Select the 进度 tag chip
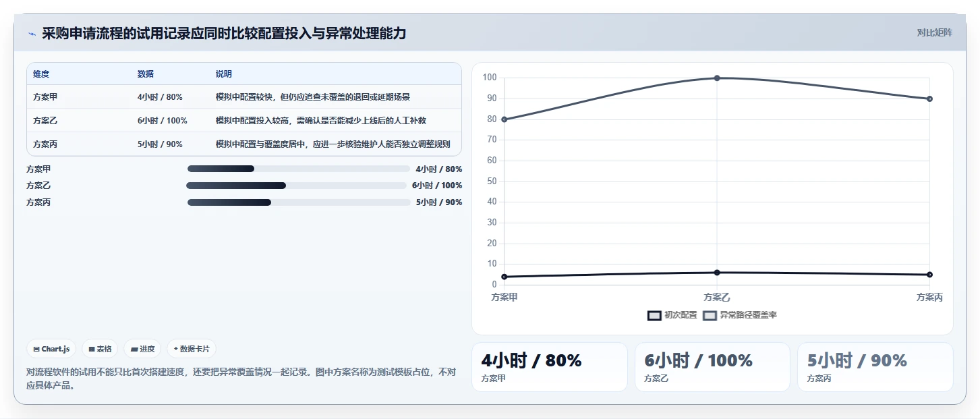980x419 pixels. tap(142, 349)
